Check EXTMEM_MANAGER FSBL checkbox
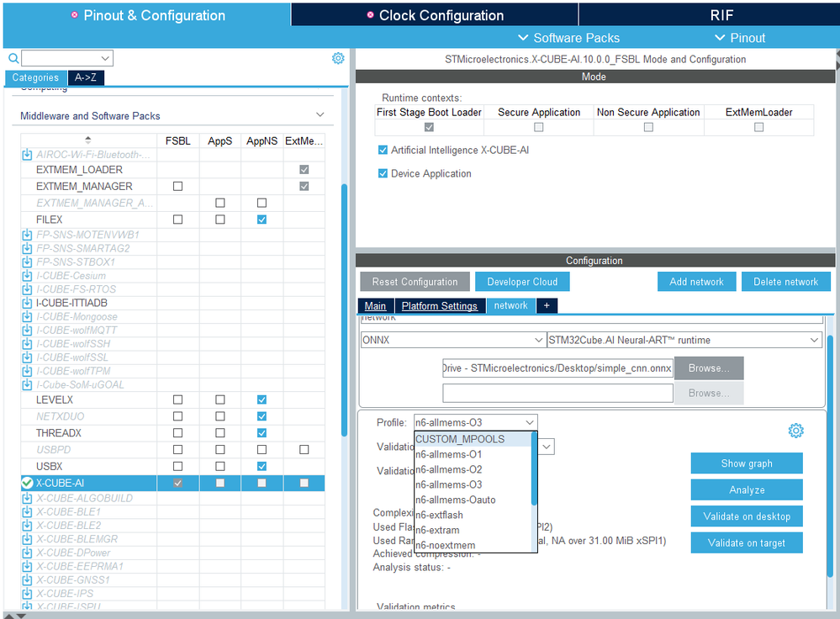This screenshot has width=840, height=619. point(178,187)
